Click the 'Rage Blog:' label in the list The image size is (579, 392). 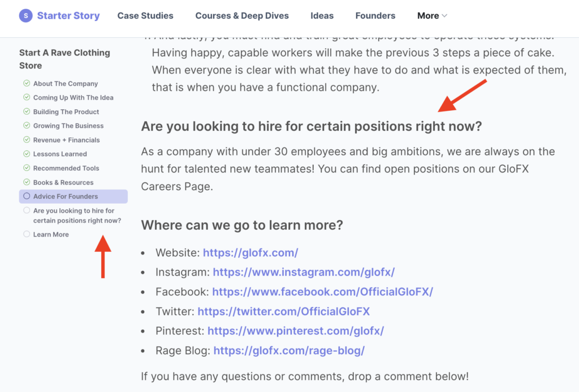coord(183,351)
